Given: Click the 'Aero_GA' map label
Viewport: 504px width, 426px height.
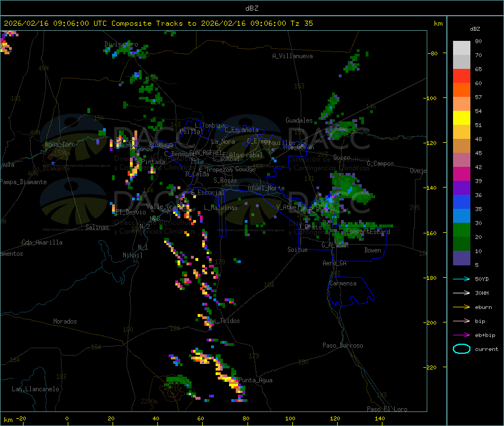Looking at the screenshot, I should point(335,263).
